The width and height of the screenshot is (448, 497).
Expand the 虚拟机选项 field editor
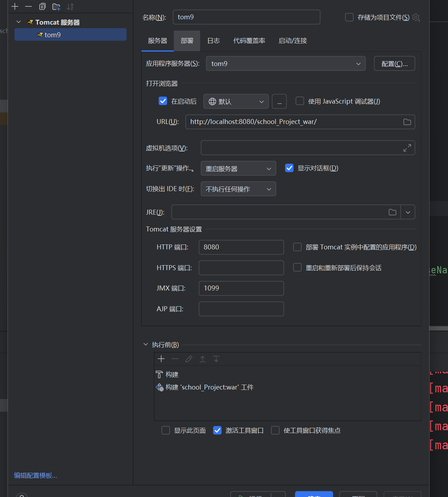tap(407, 148)
